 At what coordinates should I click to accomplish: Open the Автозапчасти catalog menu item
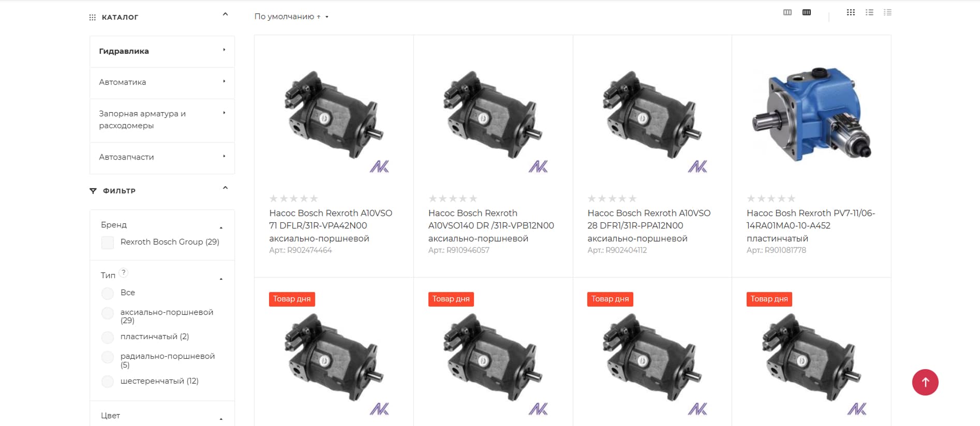(162, 157)
